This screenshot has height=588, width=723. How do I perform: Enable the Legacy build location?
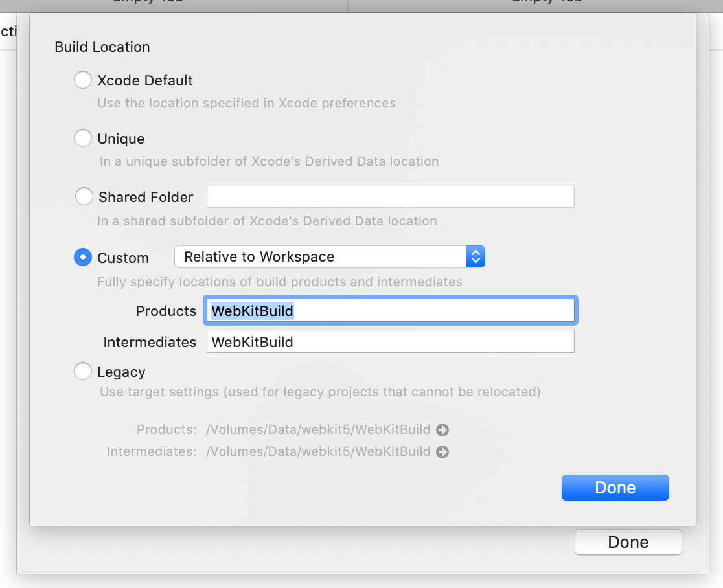pyautogui.click(x=83, y=371)
